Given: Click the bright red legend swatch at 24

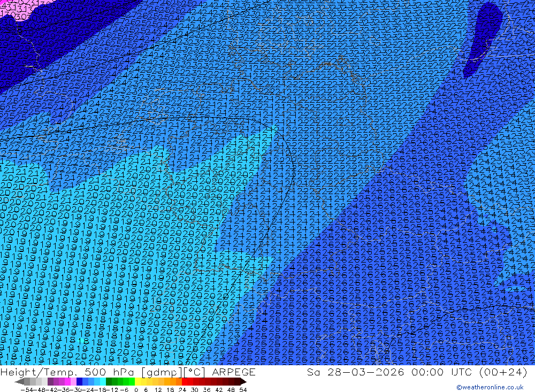Looking at the screenshot, I should coord(185,381).
